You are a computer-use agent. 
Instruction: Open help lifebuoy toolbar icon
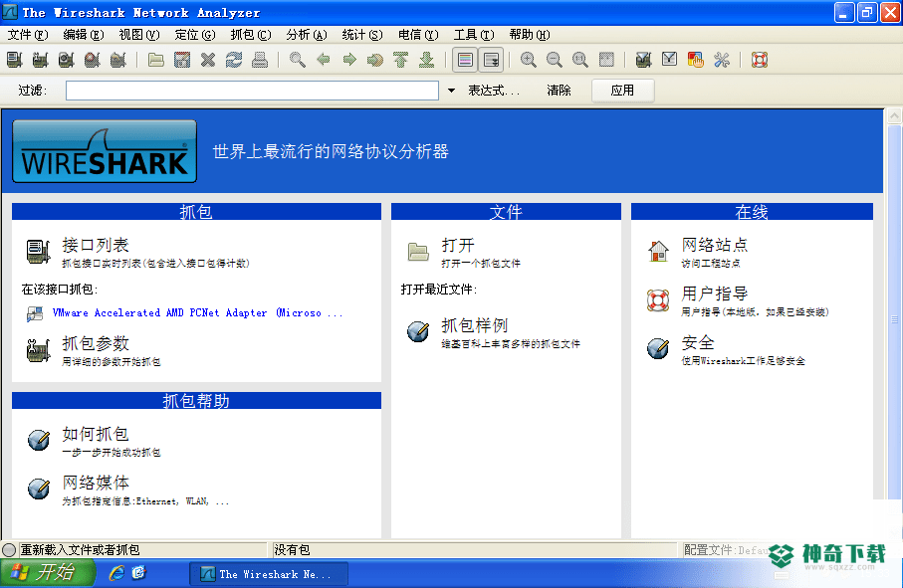pyautogui.click(x=760, y=60)
